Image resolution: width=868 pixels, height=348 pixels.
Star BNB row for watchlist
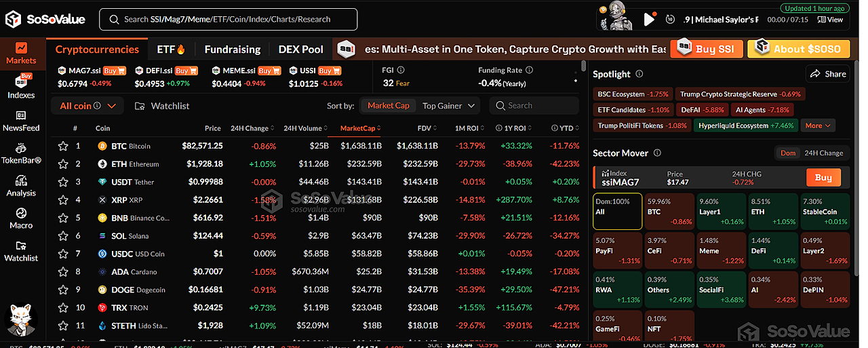63,218
